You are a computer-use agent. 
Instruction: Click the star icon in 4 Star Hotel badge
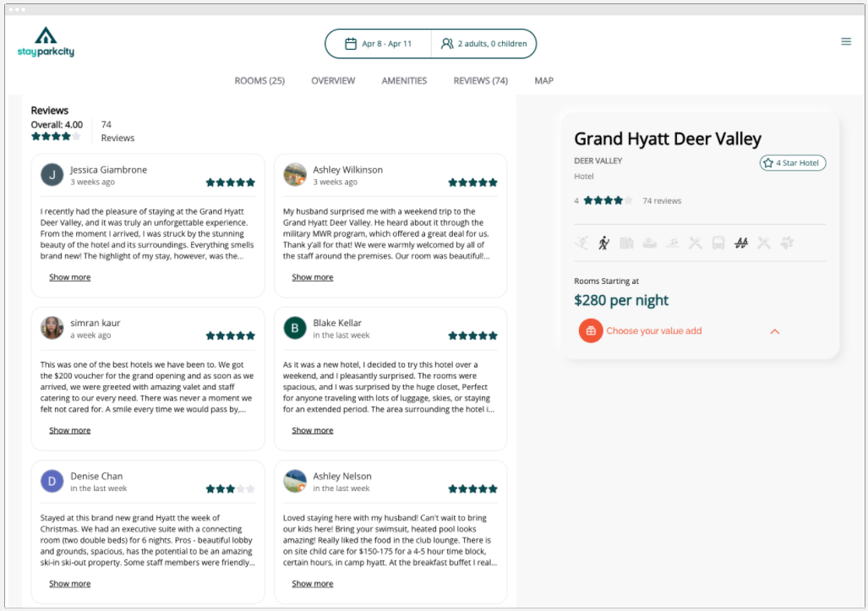point(767,163)
